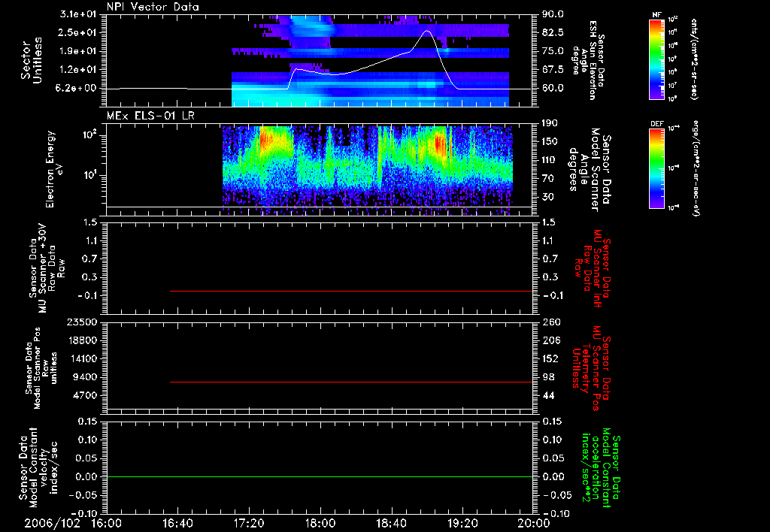Image resolution: width=770 pixels, height=532 pixels.
Task: Click the green line in the velocity panel
Action: point(320,476)
